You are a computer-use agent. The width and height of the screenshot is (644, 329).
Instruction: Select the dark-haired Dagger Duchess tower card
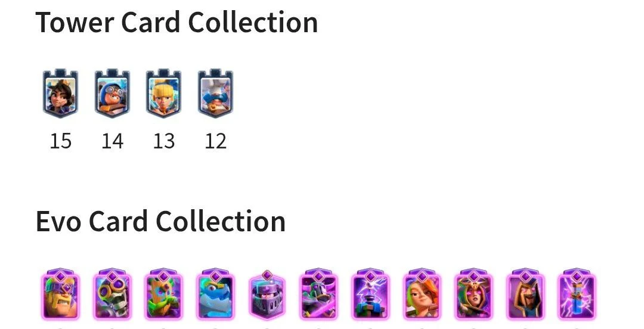coord(60,93)
